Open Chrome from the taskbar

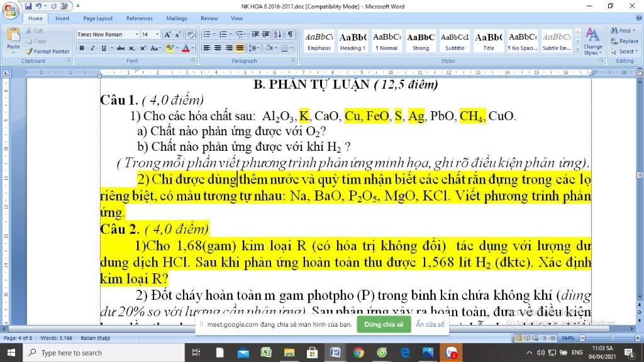pyautogui.click(x=358, y=353)
